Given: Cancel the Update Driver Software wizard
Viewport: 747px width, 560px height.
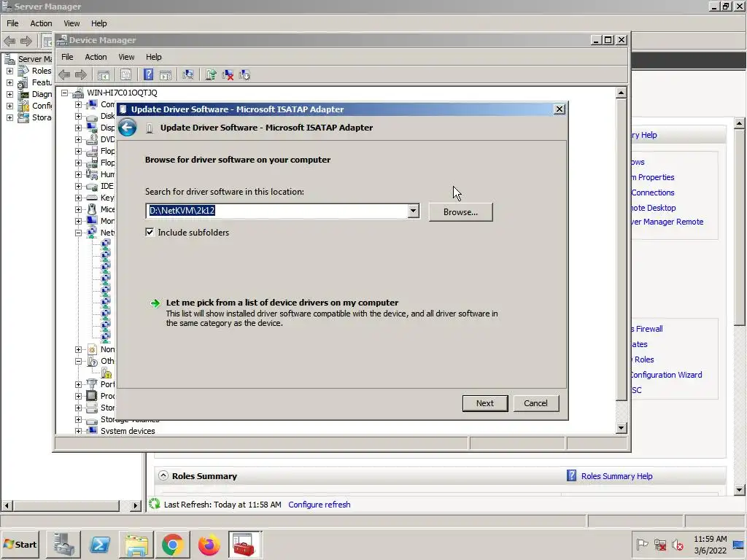Looking at the screenshot, I should click(x=536, y=402).
